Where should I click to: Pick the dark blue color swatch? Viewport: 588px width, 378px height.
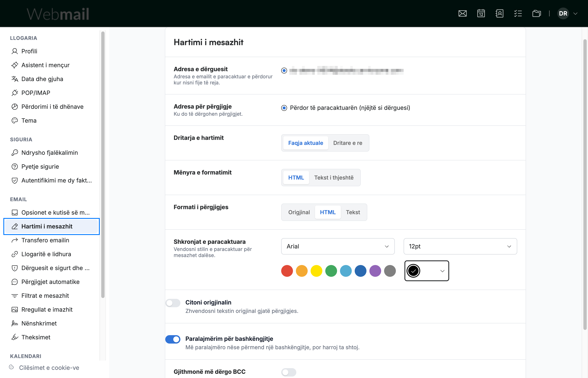361,271
